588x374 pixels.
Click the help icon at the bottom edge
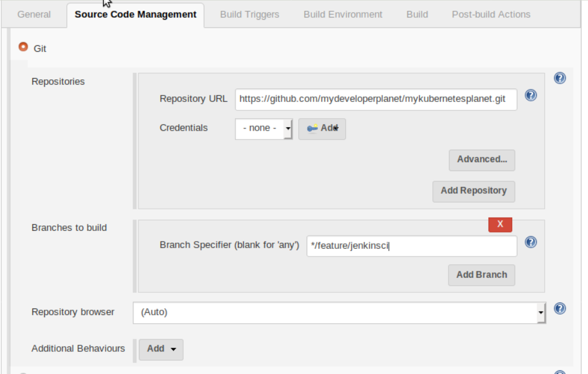point(559,370)
